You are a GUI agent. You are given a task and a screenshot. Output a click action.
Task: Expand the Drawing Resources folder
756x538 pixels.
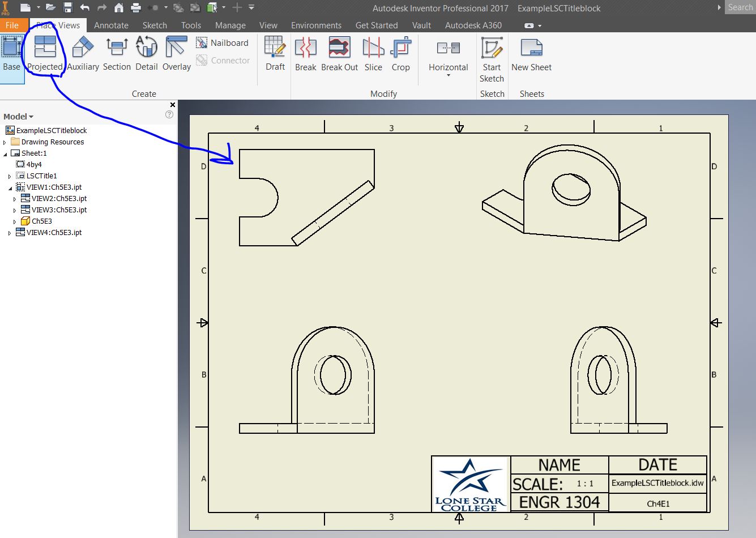5,142
